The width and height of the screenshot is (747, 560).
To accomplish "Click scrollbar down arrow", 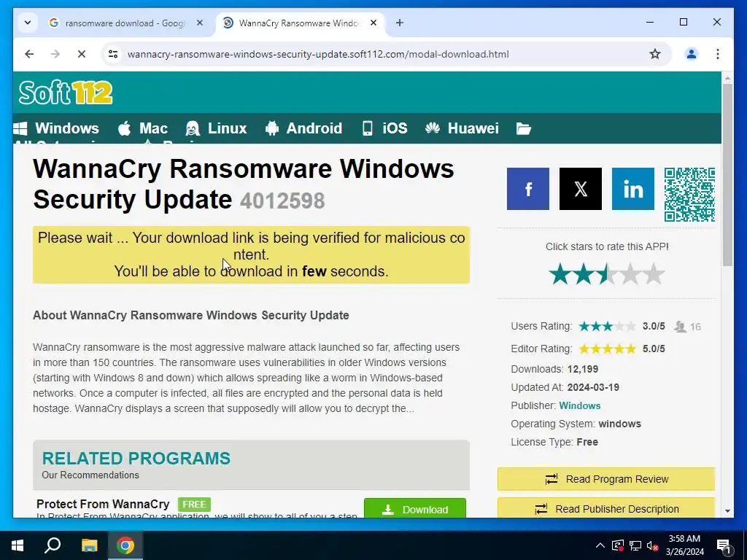I will tap(727, 511).
